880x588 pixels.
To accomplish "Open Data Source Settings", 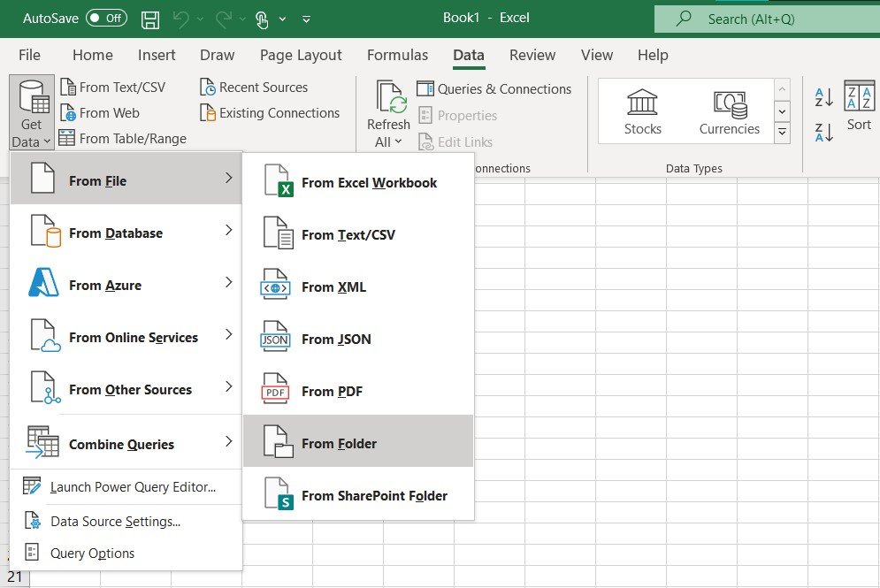I will click(126, 521).
